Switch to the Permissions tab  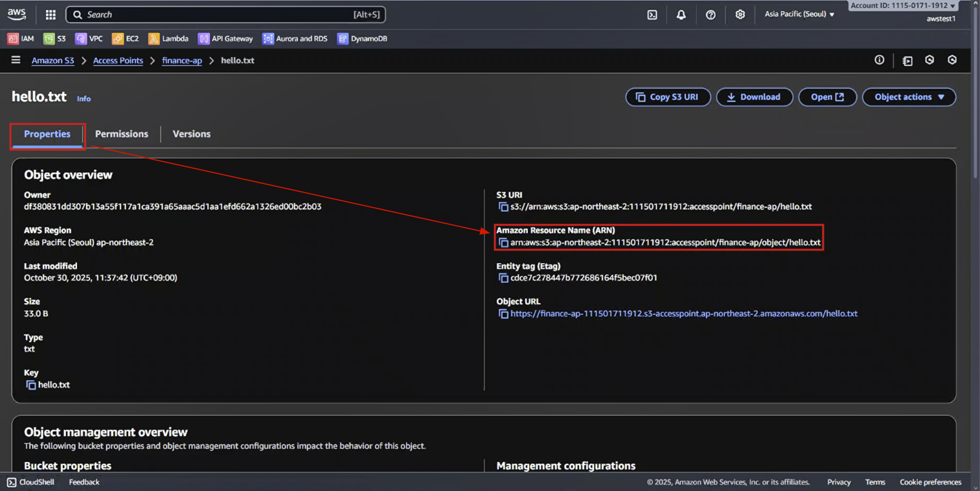tap(122, 134)
